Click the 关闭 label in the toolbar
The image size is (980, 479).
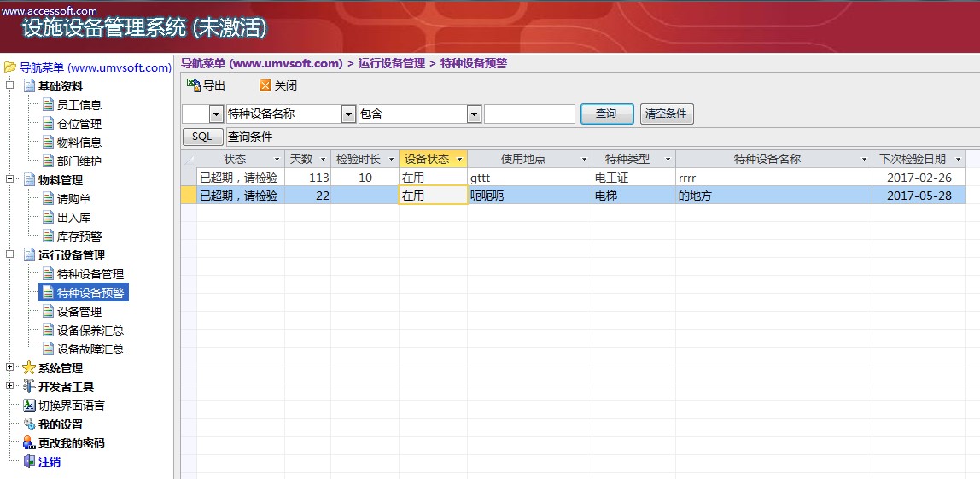pyautogui.click(x=286, y=85)
